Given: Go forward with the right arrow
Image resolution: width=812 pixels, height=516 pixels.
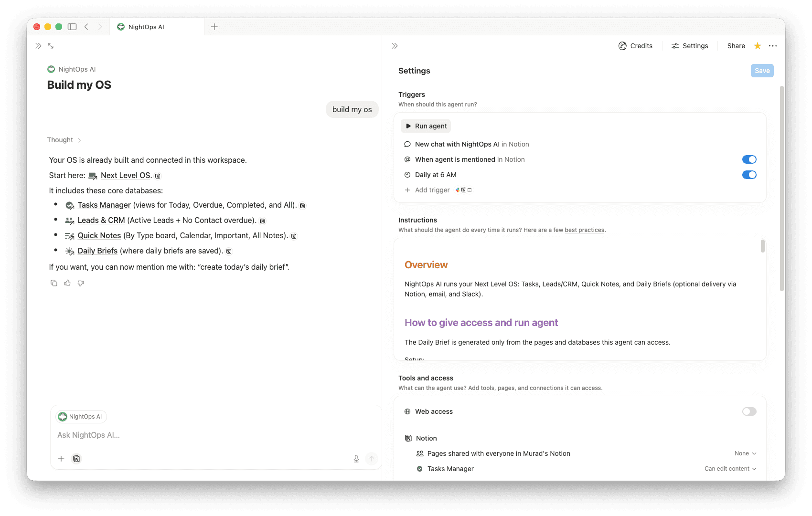Looking at the screenshot, I should 100,27.
